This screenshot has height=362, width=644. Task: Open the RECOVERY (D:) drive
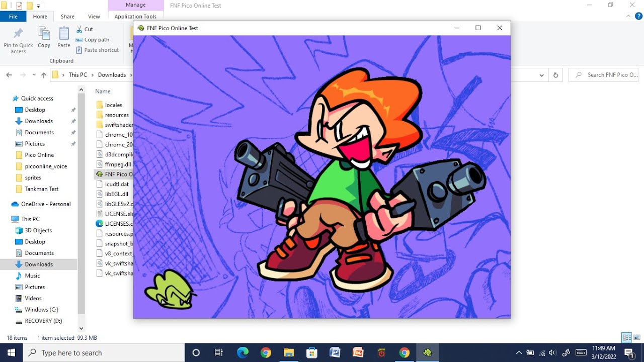[x=44, y=321]
